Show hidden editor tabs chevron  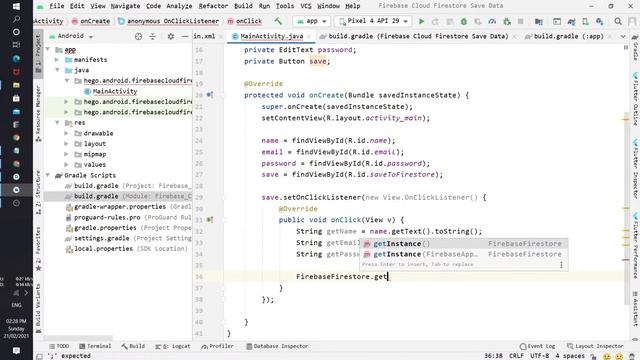tap(623, 36)
